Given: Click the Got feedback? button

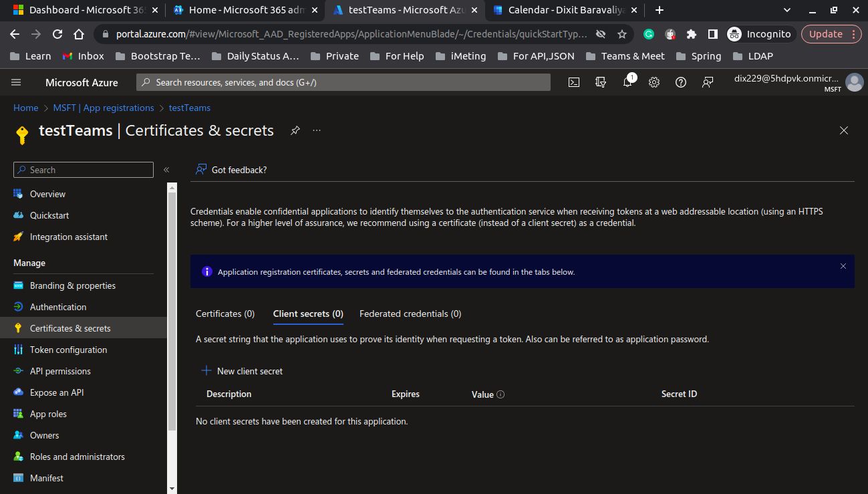Looking at the screenshot, I should coord(231,170).
